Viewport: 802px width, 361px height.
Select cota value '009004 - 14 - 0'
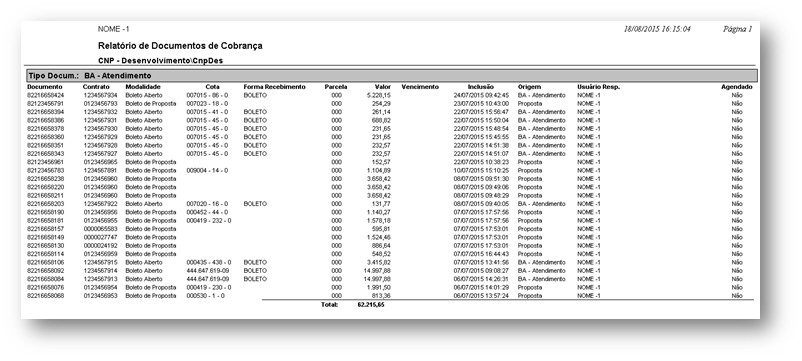tap(207, 170)
